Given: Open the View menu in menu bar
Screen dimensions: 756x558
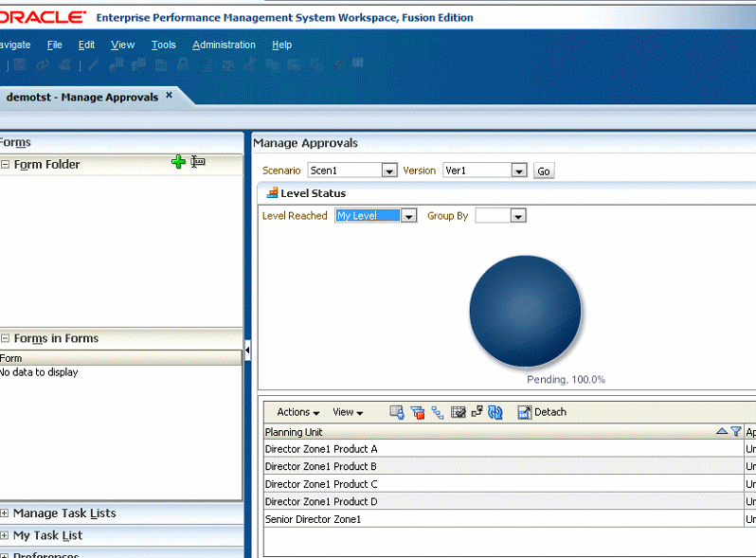Looking at the screenshot, I should tap(122, 45).
